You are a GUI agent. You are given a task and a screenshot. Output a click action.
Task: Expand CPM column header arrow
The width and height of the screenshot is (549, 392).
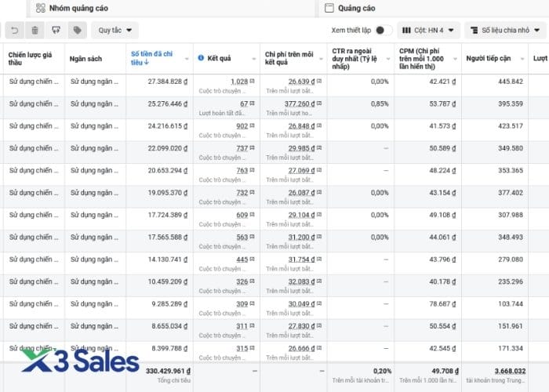click(x=455, y=59)
